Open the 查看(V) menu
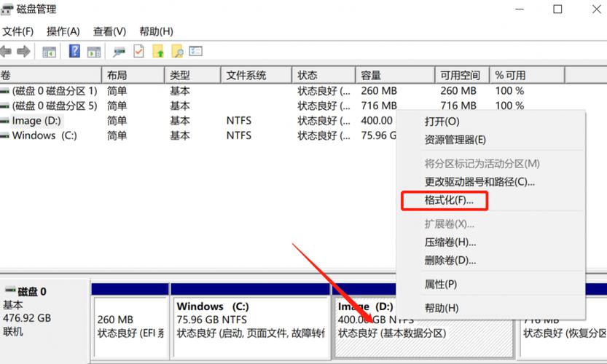607x364 pixels. [109, 31]
